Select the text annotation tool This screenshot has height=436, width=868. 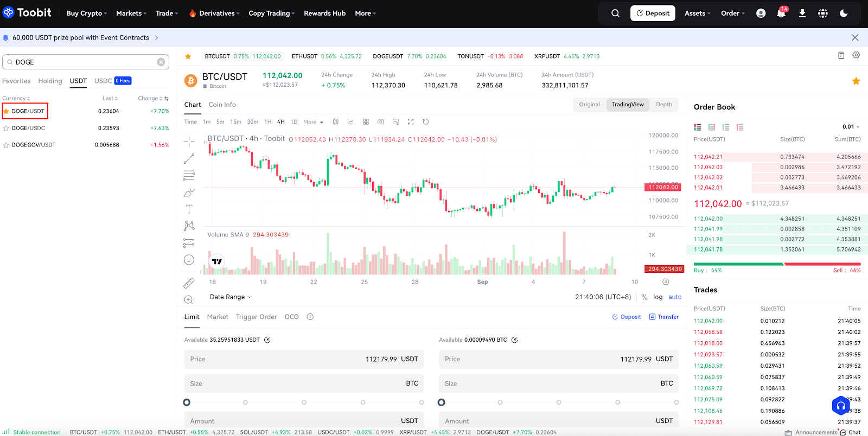189,209
